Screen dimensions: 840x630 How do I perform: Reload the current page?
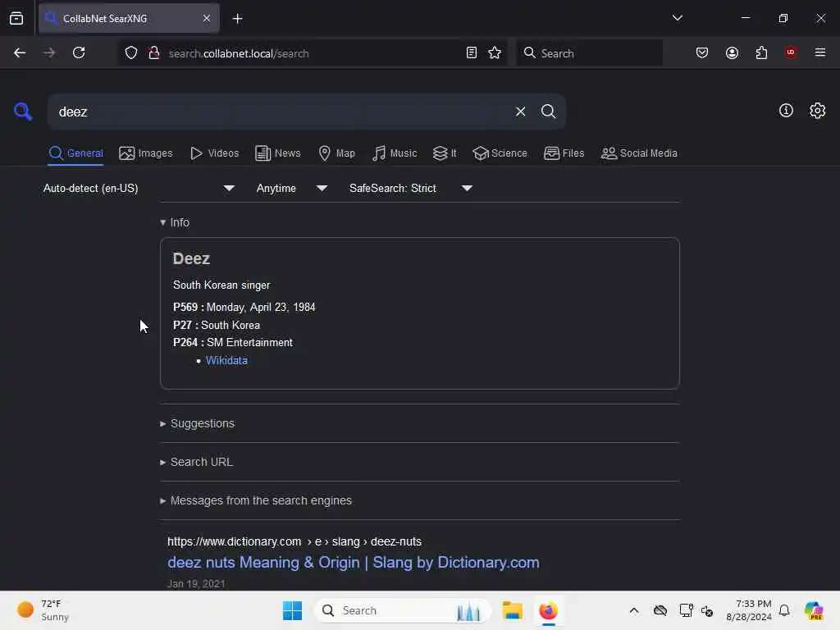[x=79, y=52]
